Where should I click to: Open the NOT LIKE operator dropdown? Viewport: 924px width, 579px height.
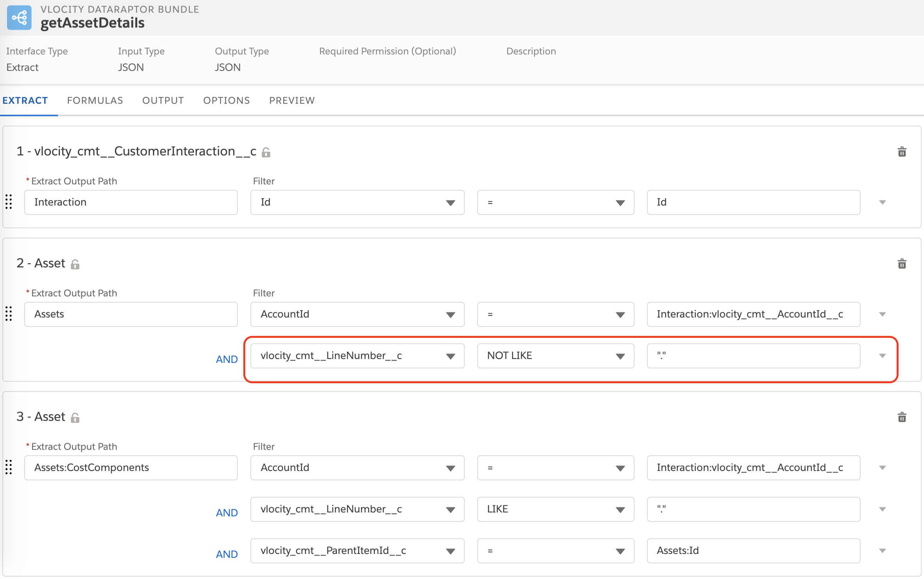click(555, 356)
